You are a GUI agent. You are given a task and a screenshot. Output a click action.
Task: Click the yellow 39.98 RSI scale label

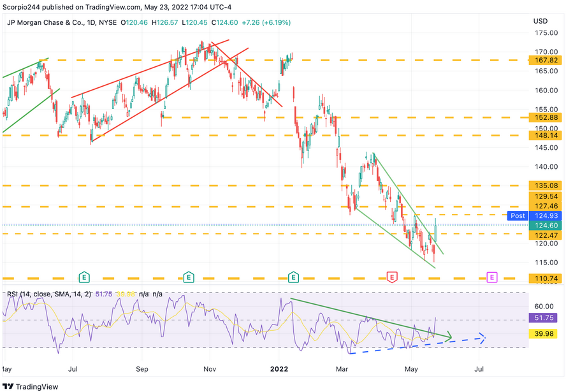(x=543, y=333)
